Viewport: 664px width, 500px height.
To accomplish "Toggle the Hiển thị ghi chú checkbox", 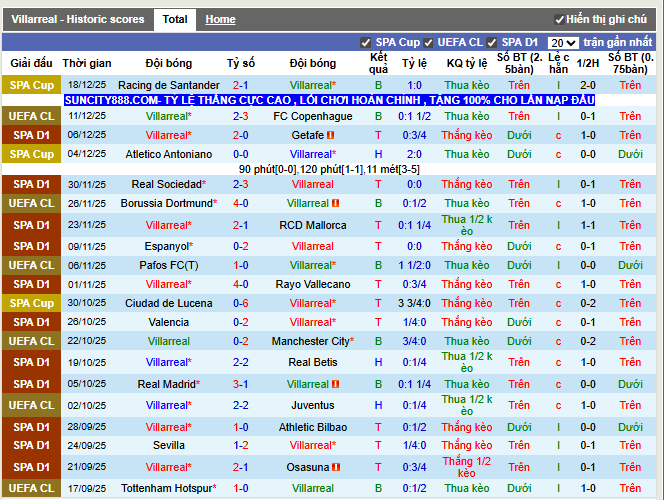I will (x=559, y=19).
